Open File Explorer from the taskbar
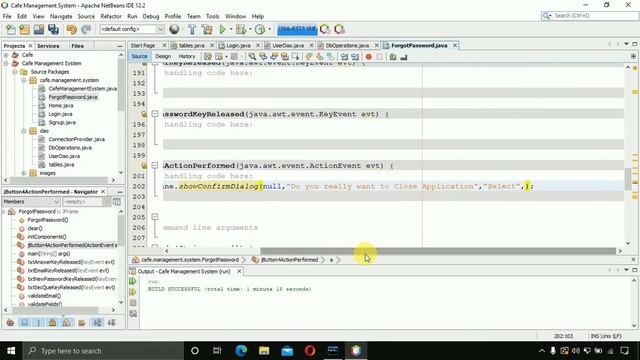 point(264,351)
